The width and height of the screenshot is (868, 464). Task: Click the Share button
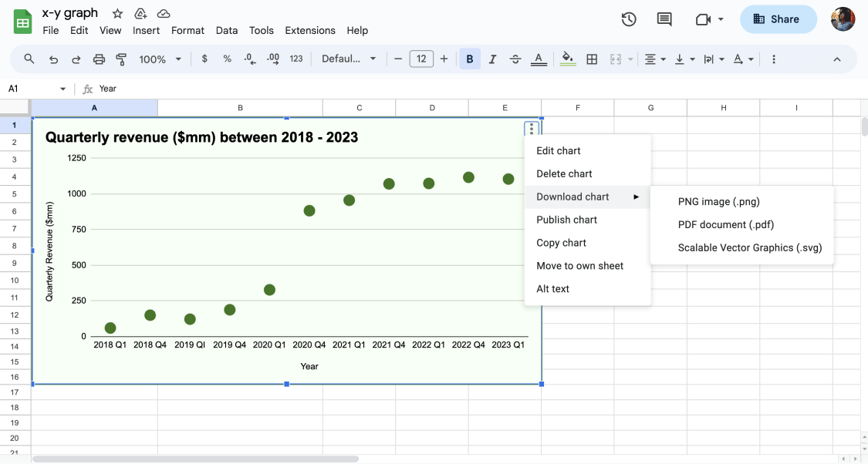coord(778,19)
